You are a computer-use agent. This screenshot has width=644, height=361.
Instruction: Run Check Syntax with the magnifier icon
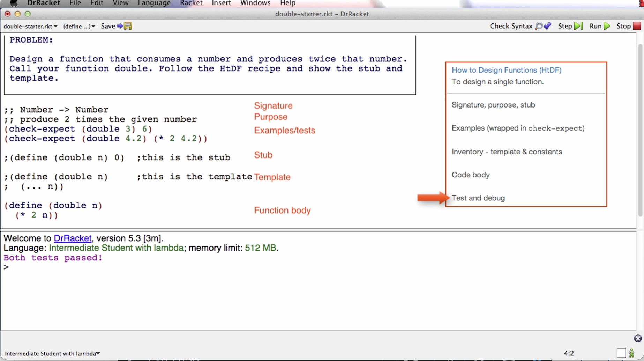(x=539, y=26)
